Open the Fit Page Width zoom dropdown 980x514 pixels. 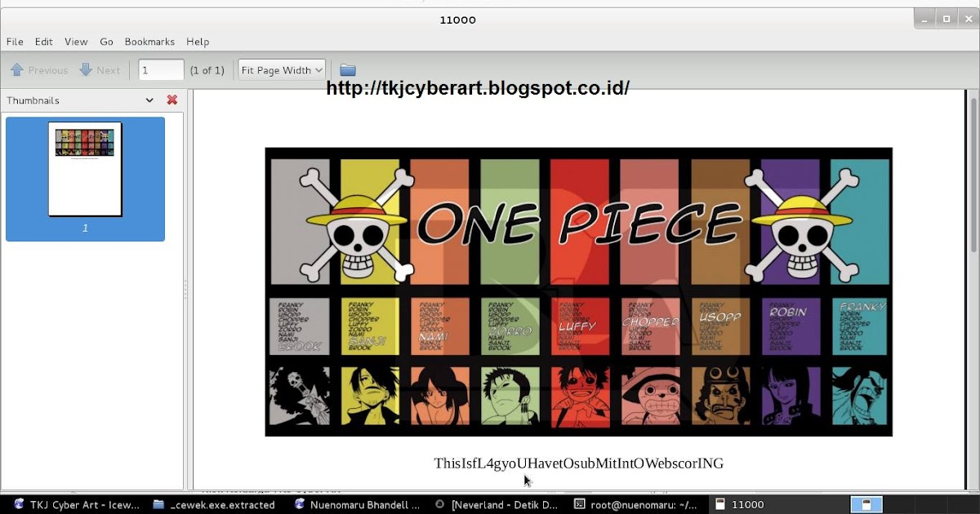(x=282, y=70)
